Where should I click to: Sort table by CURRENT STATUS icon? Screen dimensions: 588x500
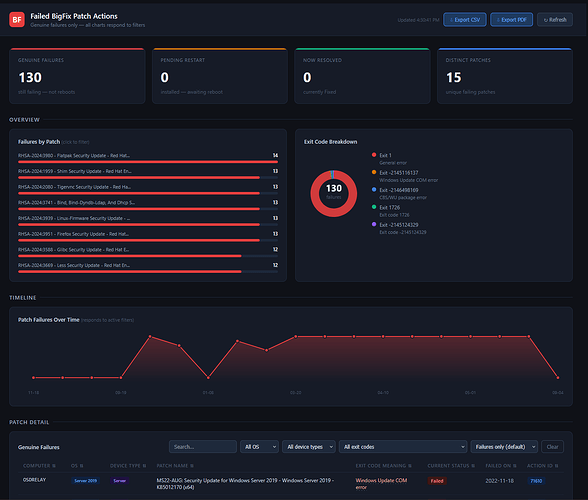(x=473, y=466)
